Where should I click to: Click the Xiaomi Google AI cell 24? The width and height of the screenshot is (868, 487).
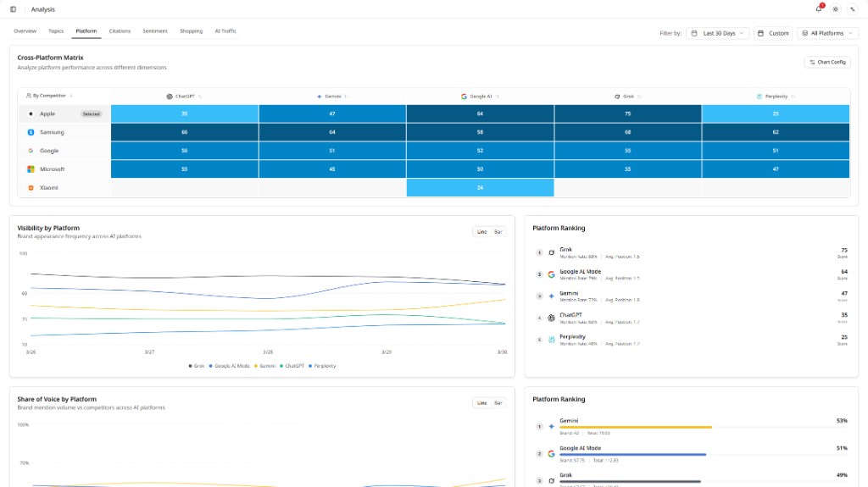[480, 188]
